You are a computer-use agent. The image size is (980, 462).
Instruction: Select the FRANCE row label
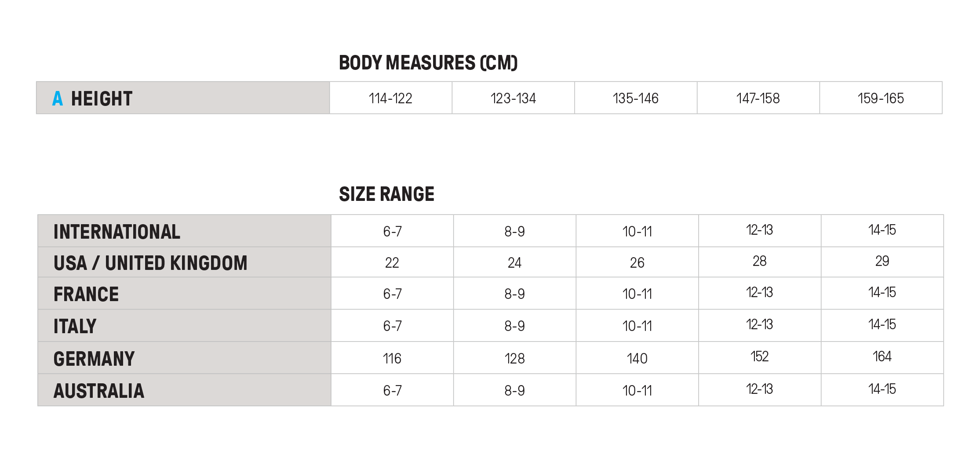coord(86,294)
